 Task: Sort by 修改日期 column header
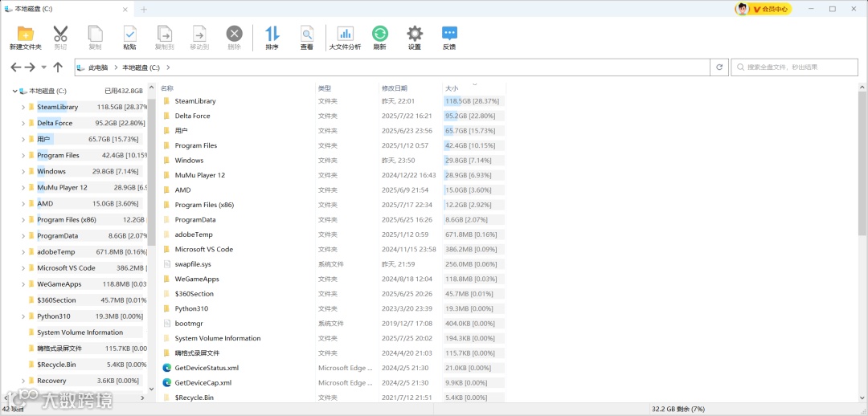[395, 88]
